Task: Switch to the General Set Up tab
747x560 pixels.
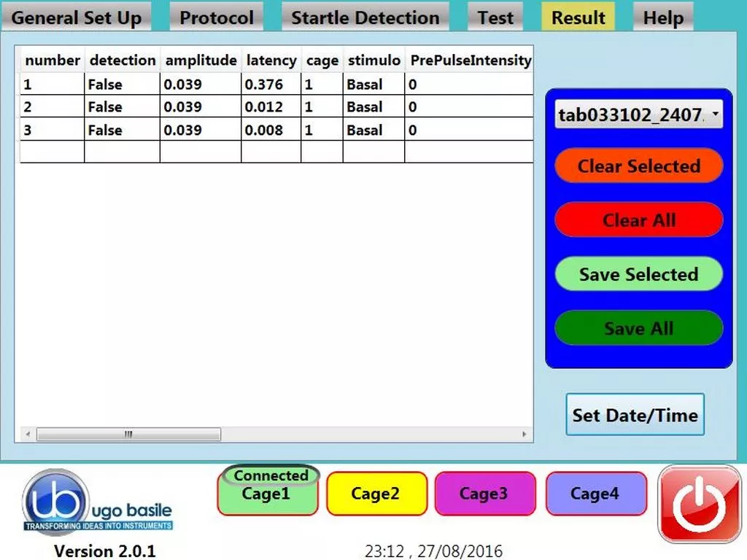Action: (x=77, y=17)
